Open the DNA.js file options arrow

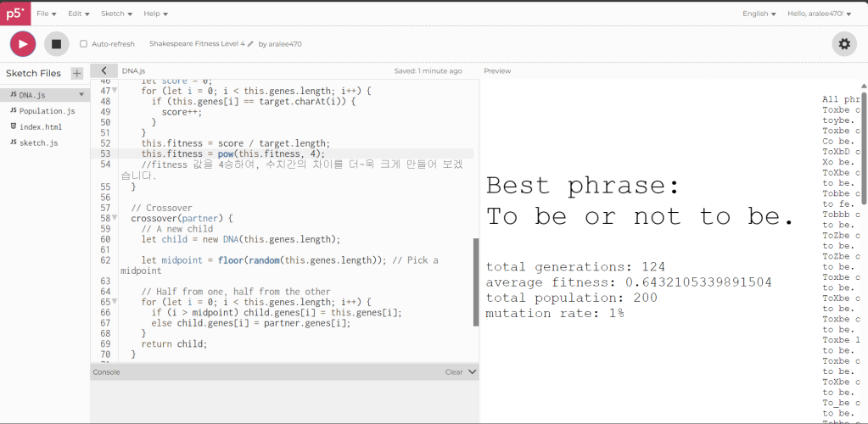point(81,95)
